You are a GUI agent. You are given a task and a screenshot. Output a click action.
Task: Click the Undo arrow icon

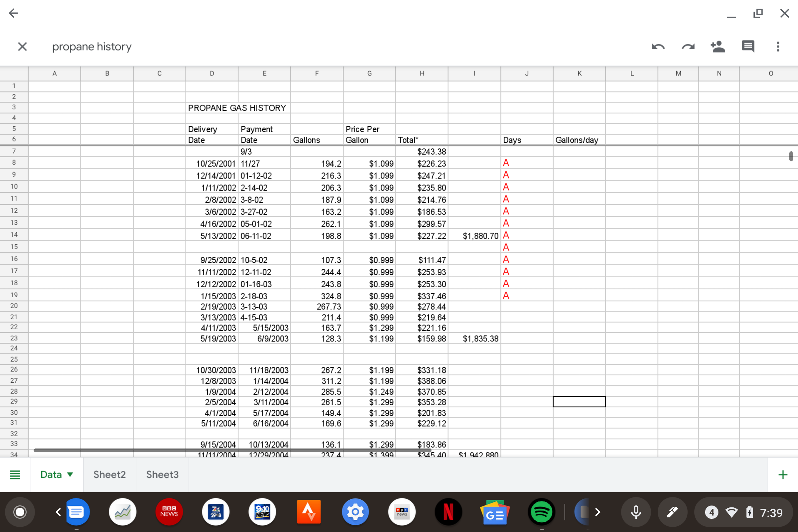click(x=658, y=47)
